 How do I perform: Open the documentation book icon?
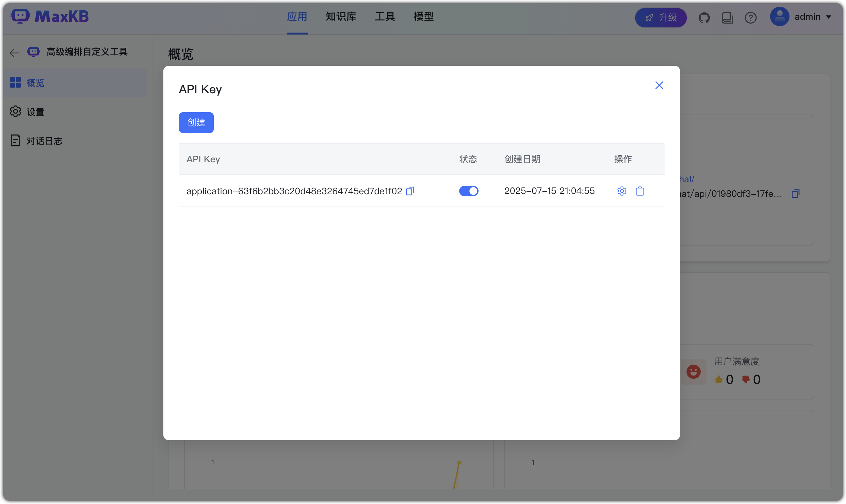pos(727,17)
